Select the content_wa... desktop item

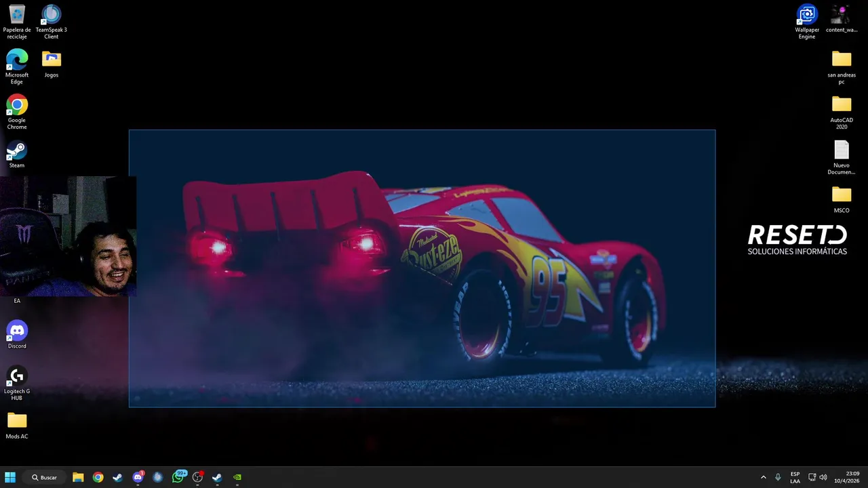click(842, 19)
